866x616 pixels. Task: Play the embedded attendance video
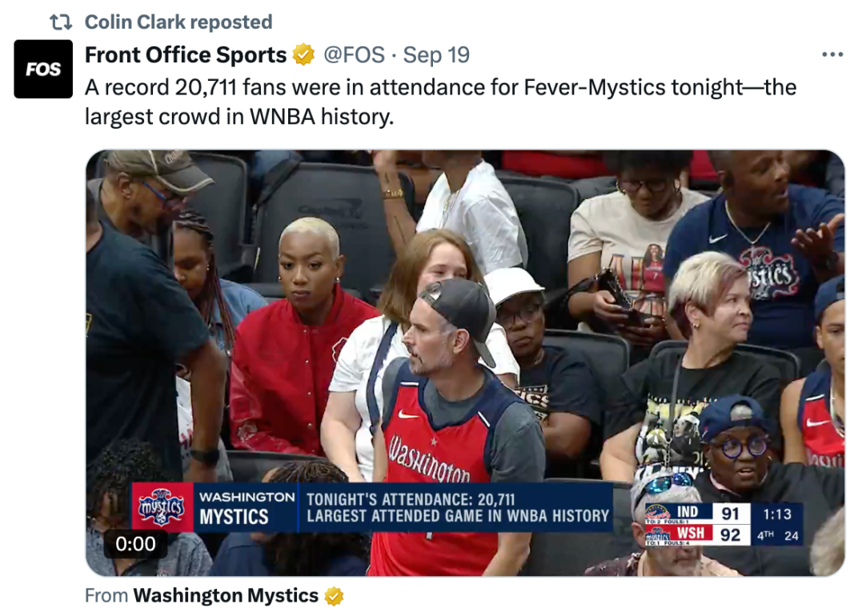465,362
